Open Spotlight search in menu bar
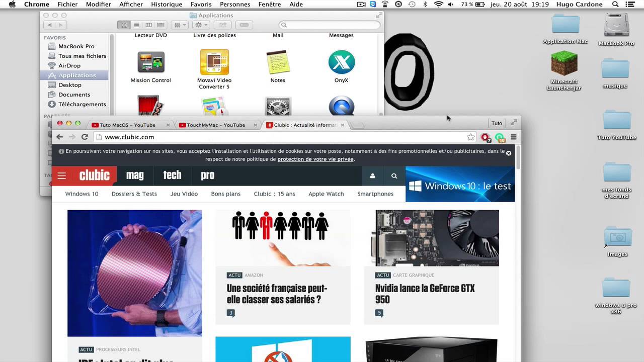644x362 pixels. pos(615,4)
